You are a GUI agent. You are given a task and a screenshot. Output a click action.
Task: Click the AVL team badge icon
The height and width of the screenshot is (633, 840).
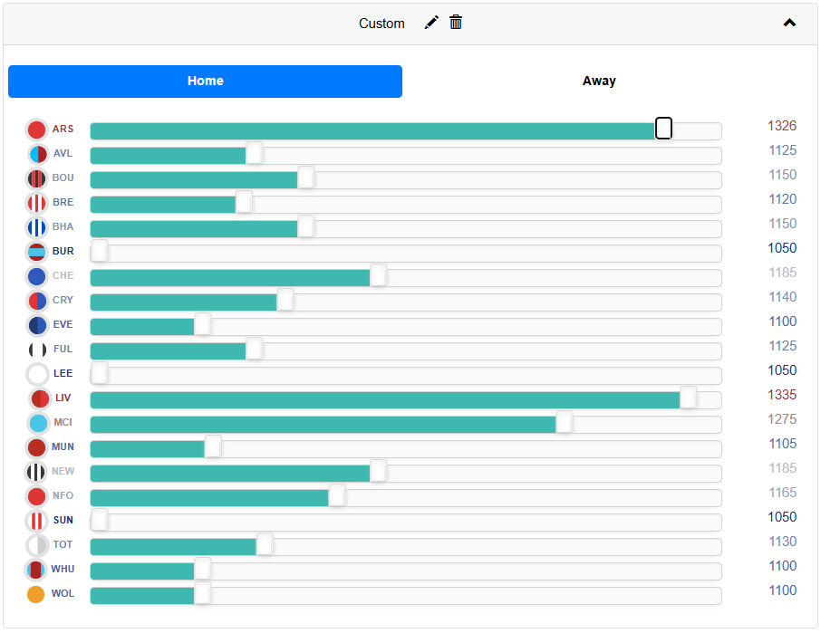[x=38, y=154]
